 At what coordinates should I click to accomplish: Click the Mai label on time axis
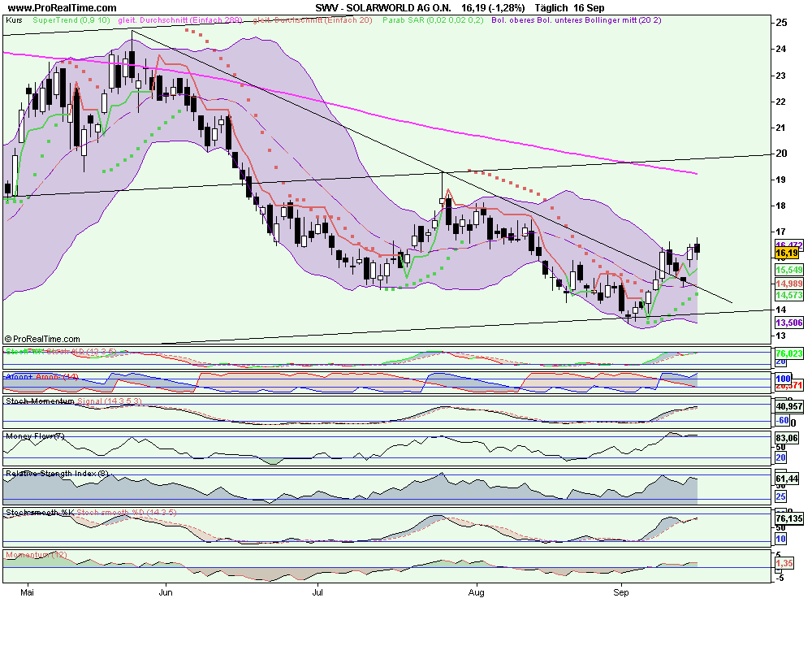[x=27, y=592]
